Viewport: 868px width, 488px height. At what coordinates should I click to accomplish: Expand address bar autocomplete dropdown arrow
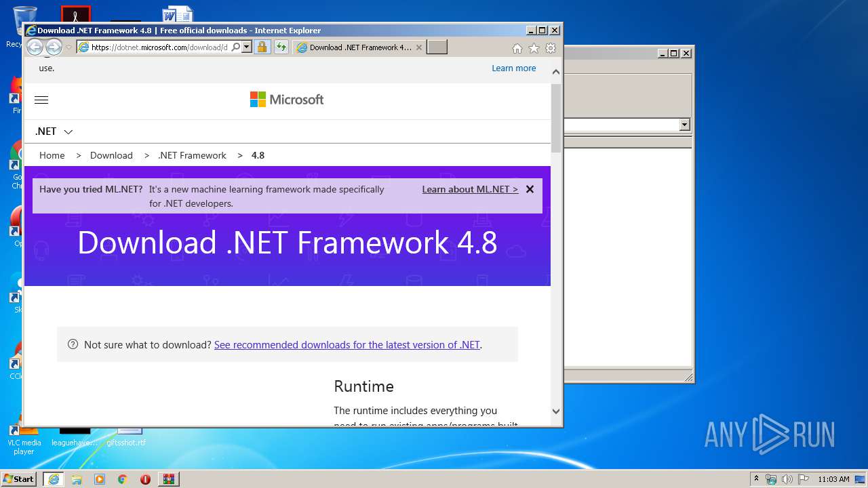coord(247,47)
